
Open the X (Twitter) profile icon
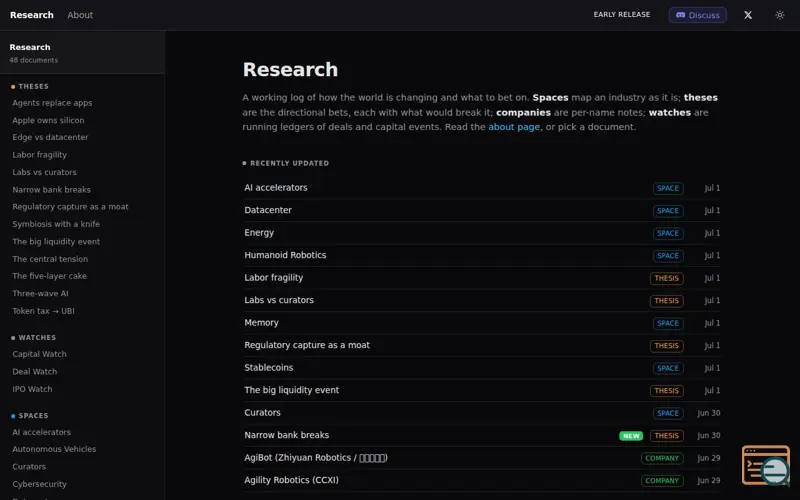[747, 15]
